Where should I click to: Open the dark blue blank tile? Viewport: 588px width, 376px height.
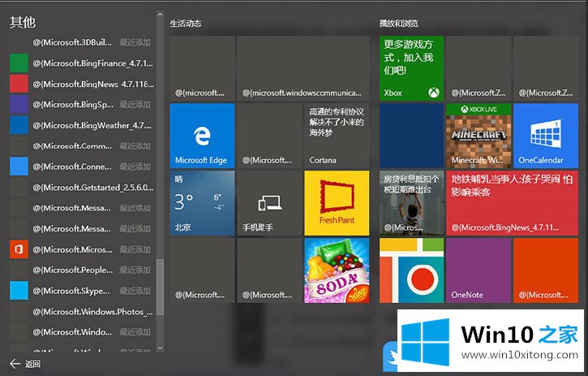click(411, 136)
